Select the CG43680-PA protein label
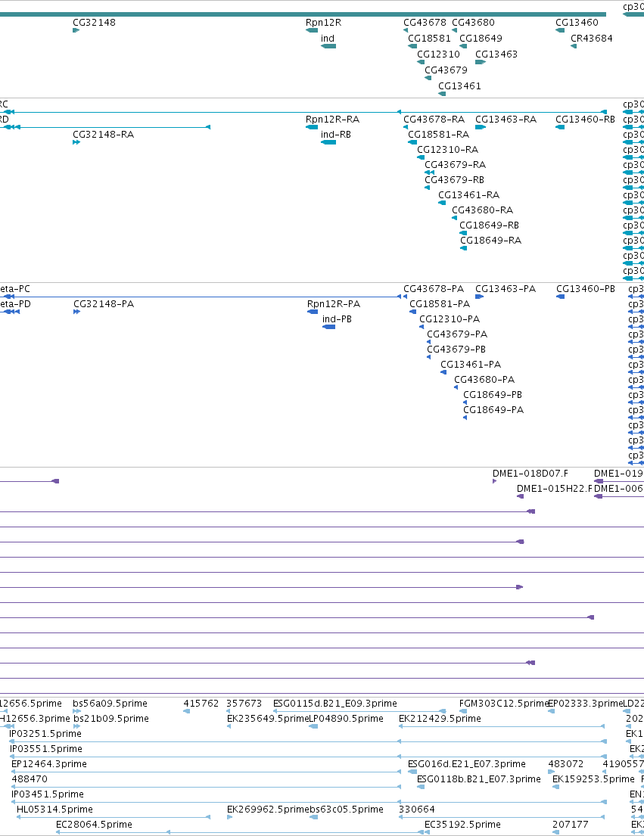The width and height of the screenshot is (644, 836). 484,380
